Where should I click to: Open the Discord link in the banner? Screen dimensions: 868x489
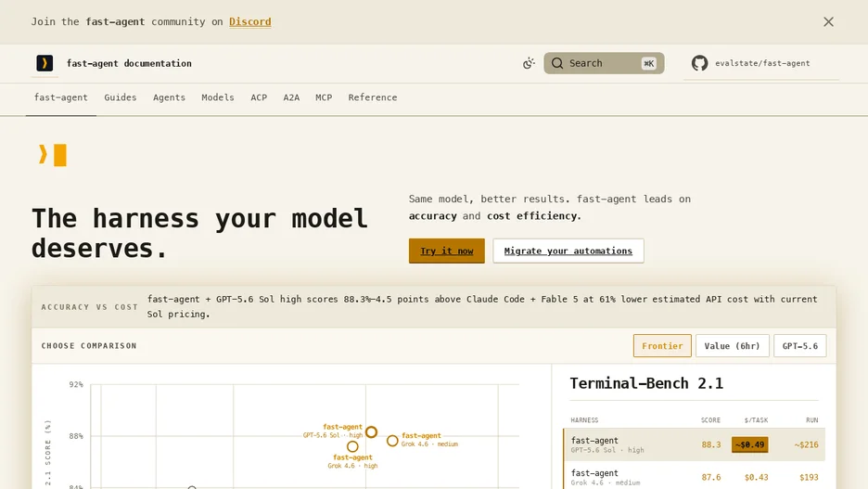click(x=250, y=21)
